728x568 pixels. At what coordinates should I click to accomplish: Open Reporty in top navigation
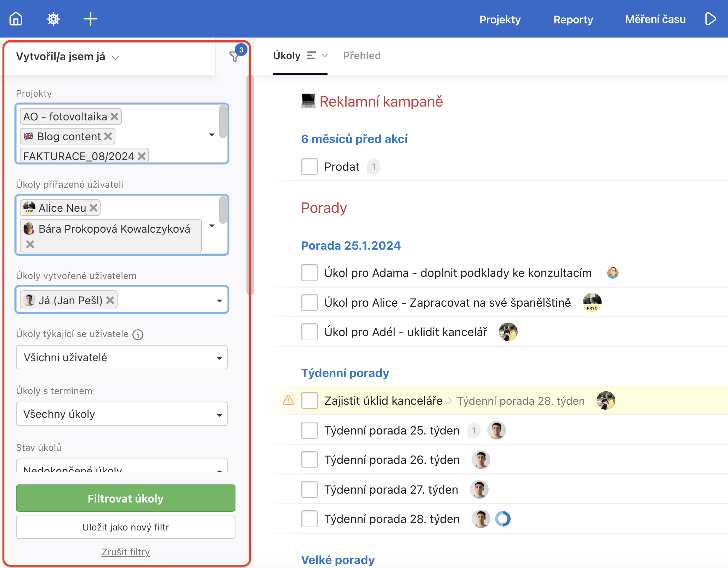tap(573, 19)
